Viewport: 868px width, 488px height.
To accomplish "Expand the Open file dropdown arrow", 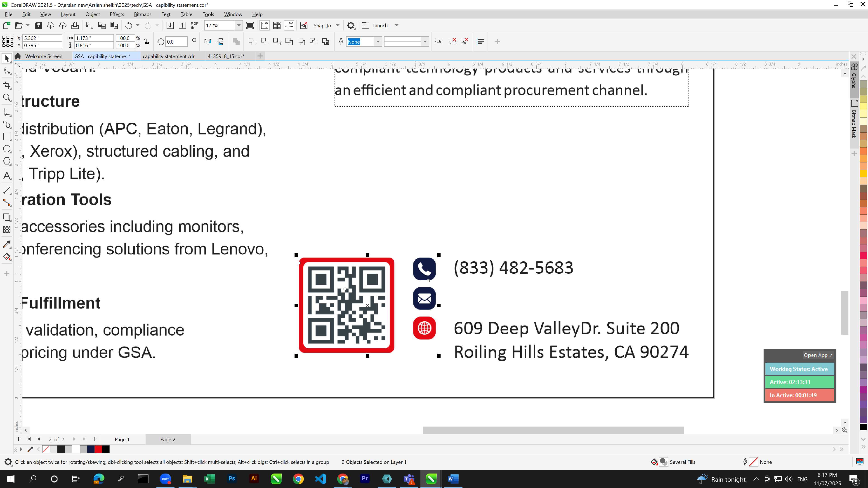I will (x=28, y=25).
